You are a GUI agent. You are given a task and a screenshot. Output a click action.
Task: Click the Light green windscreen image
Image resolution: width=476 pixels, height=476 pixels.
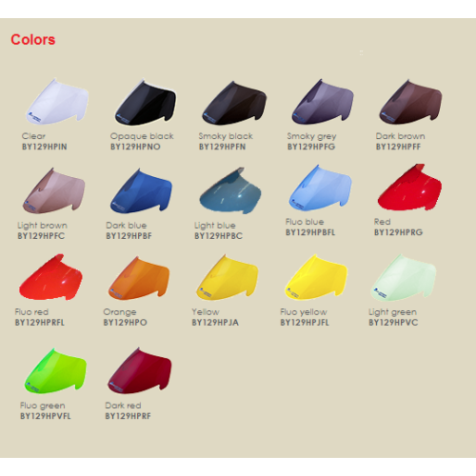404,277
